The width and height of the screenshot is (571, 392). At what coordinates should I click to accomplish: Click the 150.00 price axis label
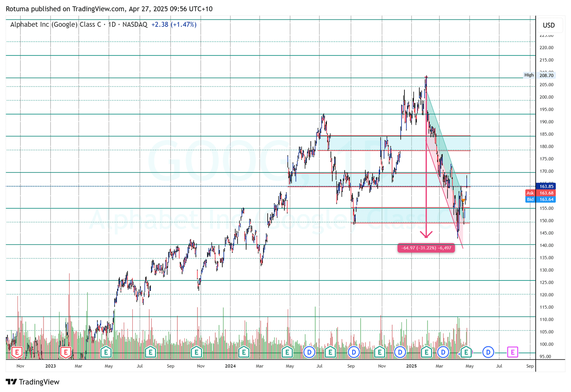click(x=546, y=221)
